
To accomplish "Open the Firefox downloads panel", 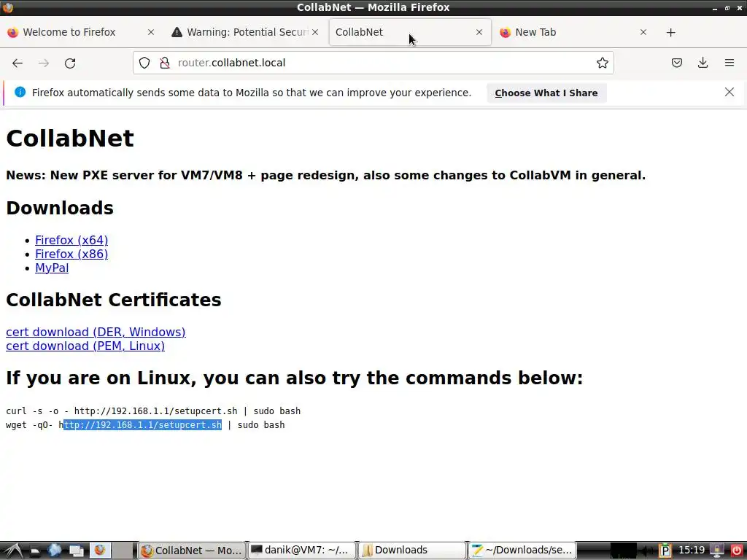I will [x=703, y=63].
